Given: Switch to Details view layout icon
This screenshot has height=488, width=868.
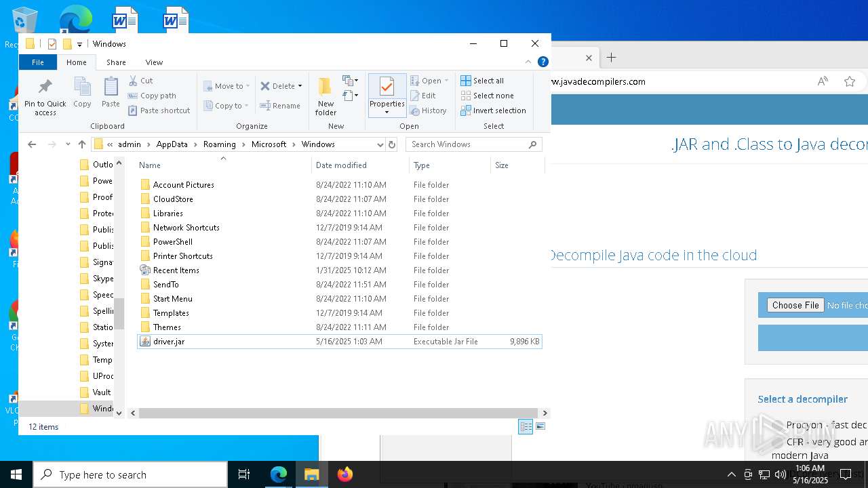Looking at the screenshot, I should click(526, 426).
